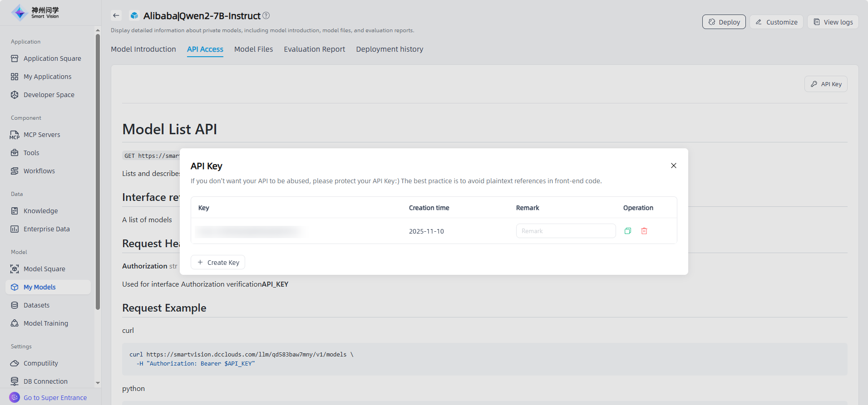Screen dimensions: 868x405
Task: Click the help icon next to Qwen2-7B-Instruct
Action: coord(266,15)
